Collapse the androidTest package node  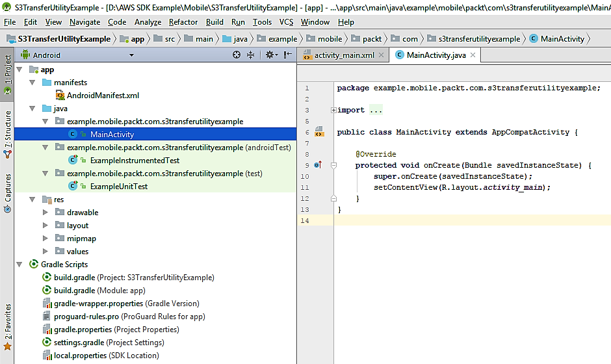click(x=45, y=148)
